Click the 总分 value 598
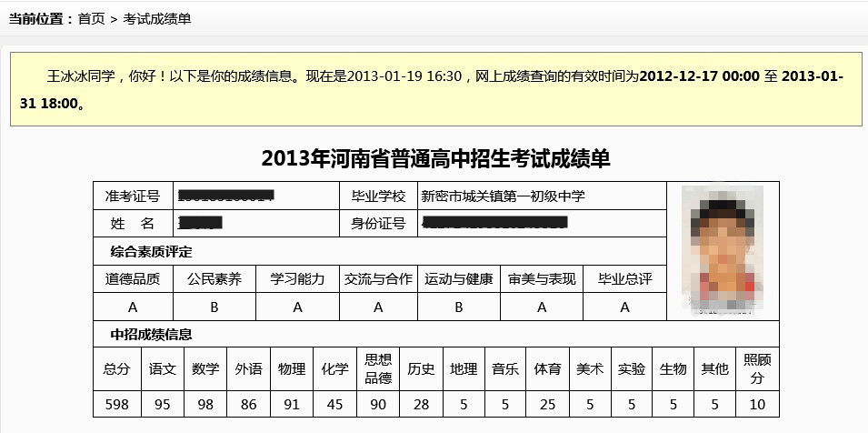The width and height of the screenshot is (868, 433). [116, 404]
